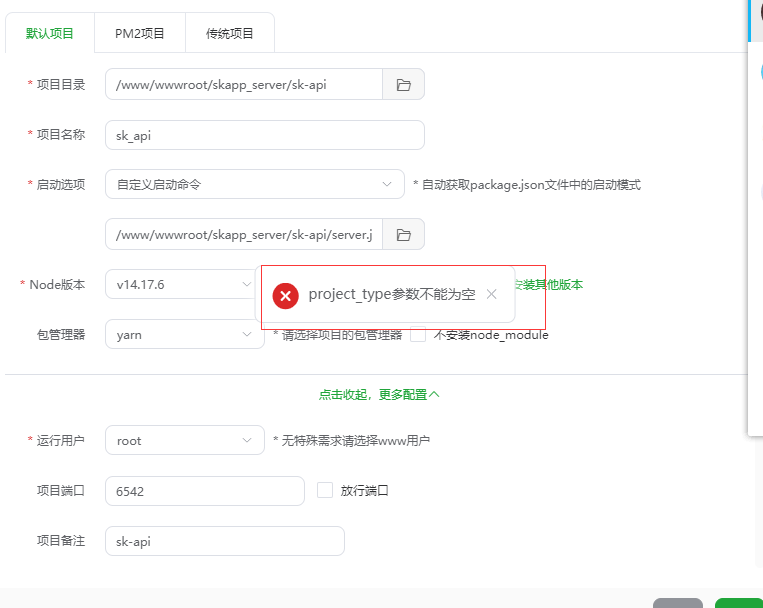Viewport: 763px width, 608px height.
Task: Click the 项目备注 field containing sk-api
Action: [224, 541]
